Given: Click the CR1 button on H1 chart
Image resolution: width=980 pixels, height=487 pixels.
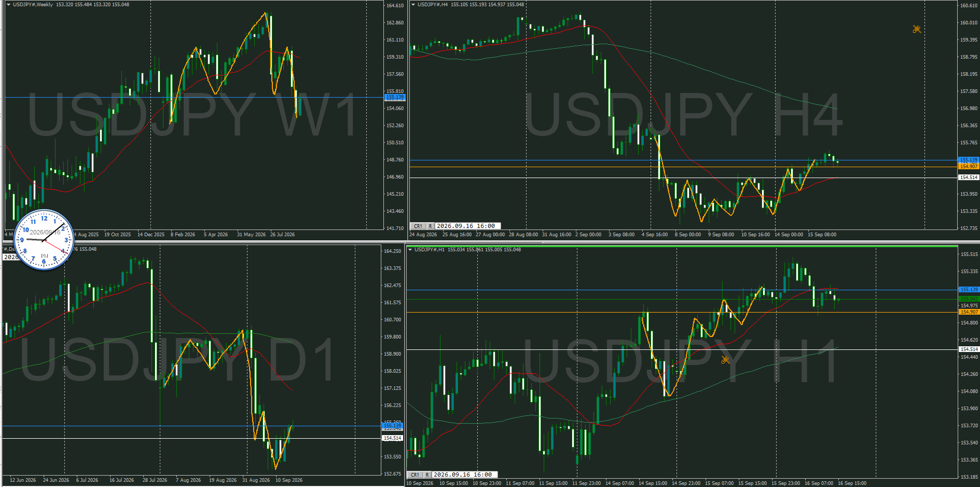Looking at the screenshot, I should click(415, 475).
